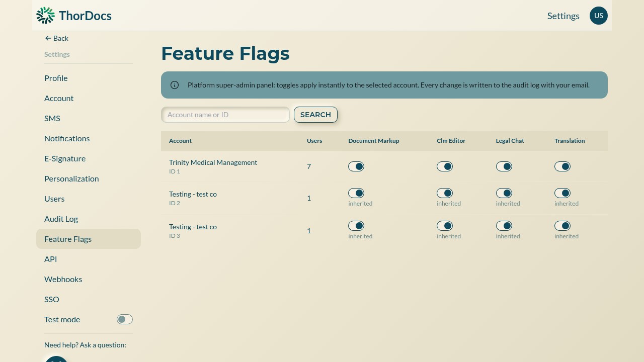644x362 pixels.
Task: Go back using the Back arrow
Action: click(56, 38)
